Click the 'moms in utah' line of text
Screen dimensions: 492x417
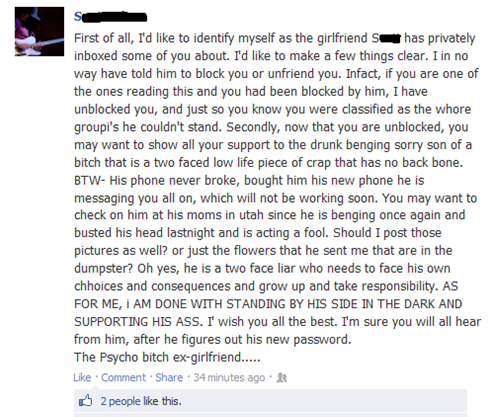[x=269, y=215]
